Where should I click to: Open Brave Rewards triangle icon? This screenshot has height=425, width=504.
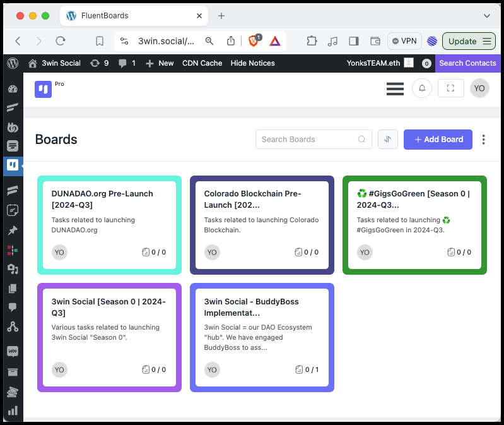click(275, 41)
